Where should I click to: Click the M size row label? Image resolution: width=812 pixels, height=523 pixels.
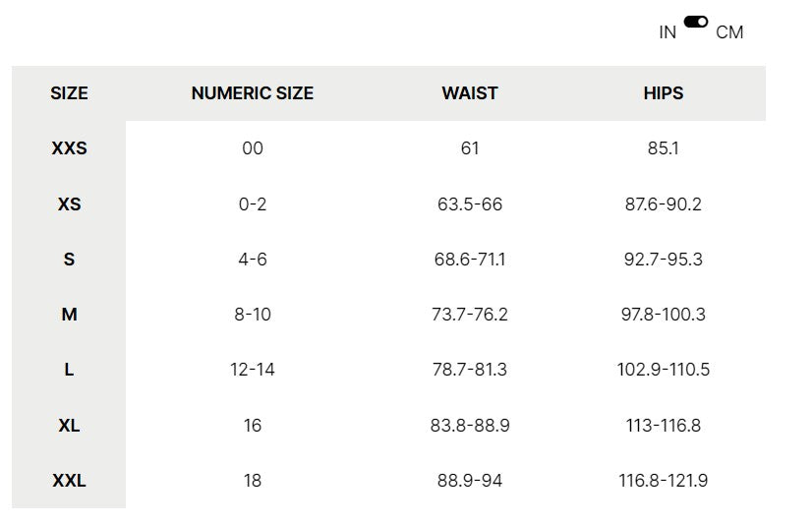point(69,315)
